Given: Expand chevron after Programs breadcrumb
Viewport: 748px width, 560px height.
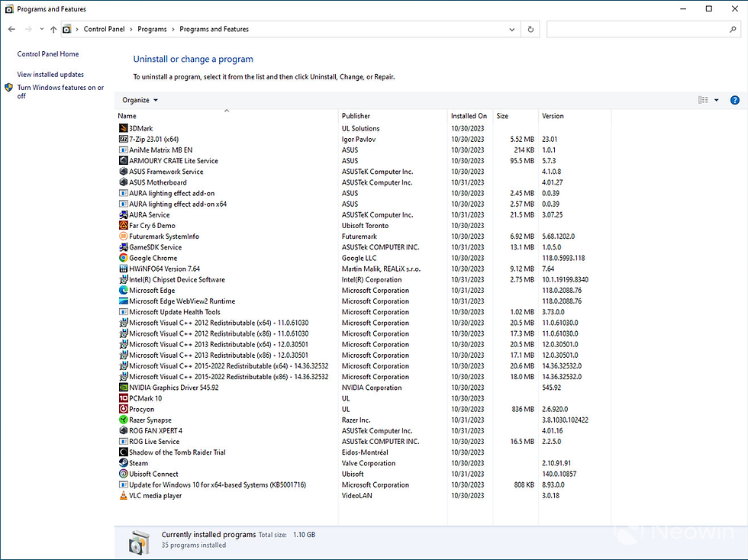Looking at the screenshot, I should [x=173, y=30].
